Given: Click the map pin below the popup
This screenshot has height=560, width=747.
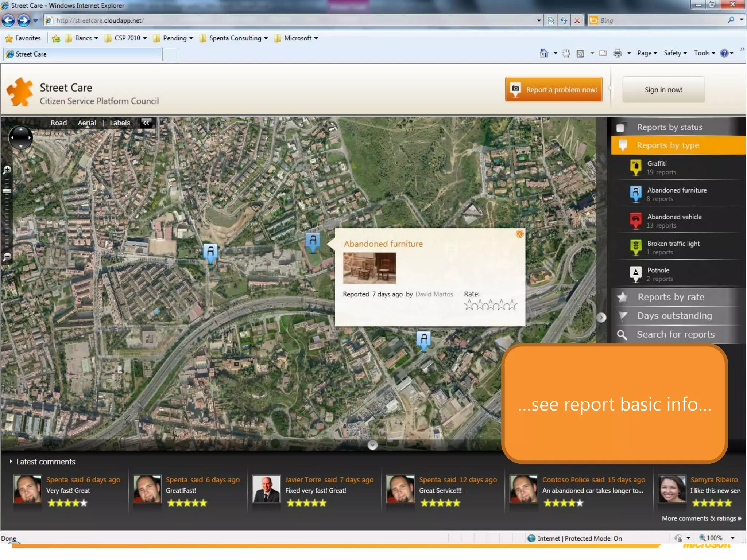Looking at the screenshot, I should [x=423, y=341].
